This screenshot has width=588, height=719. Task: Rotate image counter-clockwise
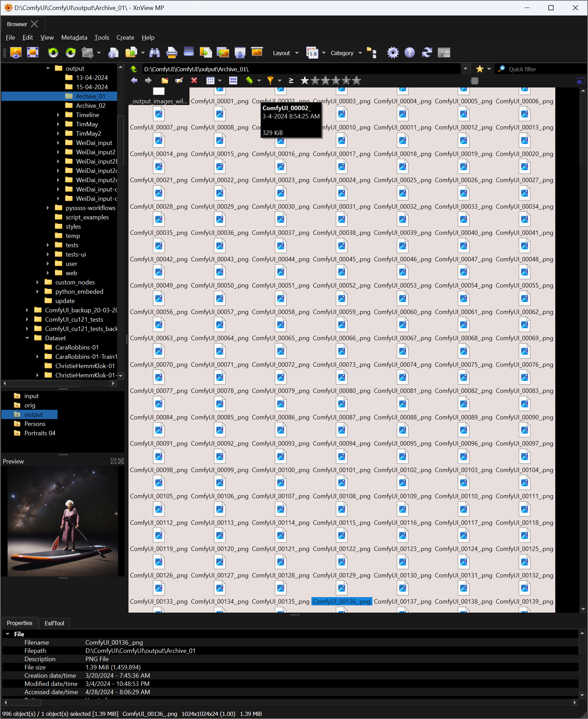point(53,53)
